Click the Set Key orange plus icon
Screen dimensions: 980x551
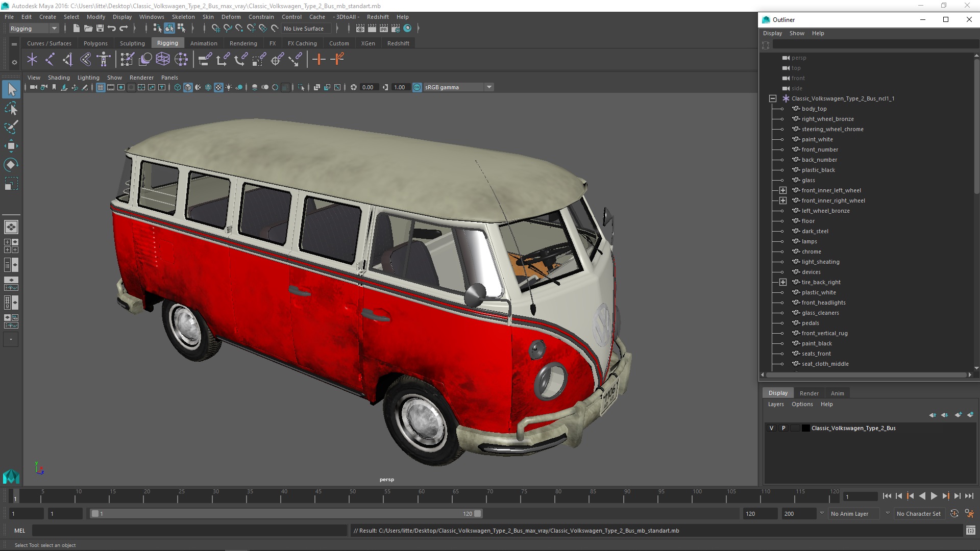(319, 59)
